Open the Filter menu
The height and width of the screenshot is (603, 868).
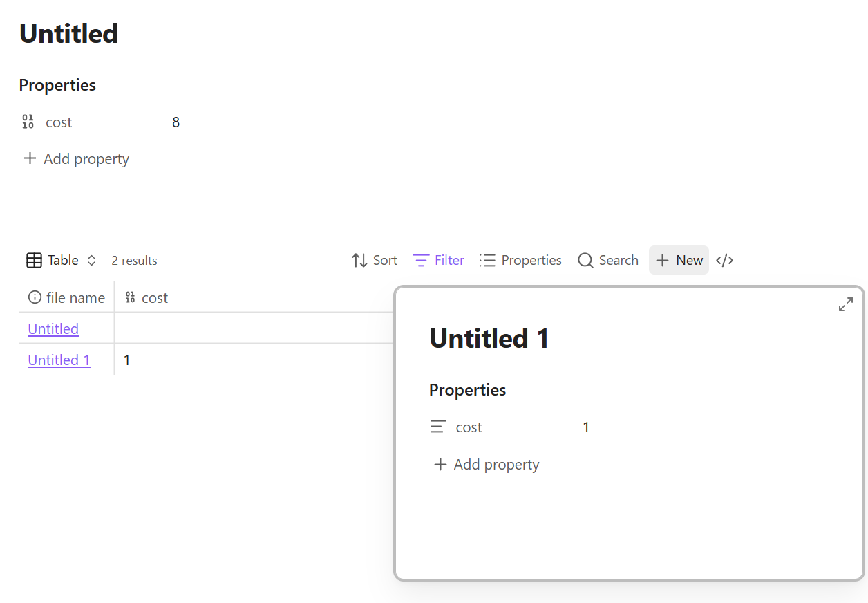coord(438,260)
